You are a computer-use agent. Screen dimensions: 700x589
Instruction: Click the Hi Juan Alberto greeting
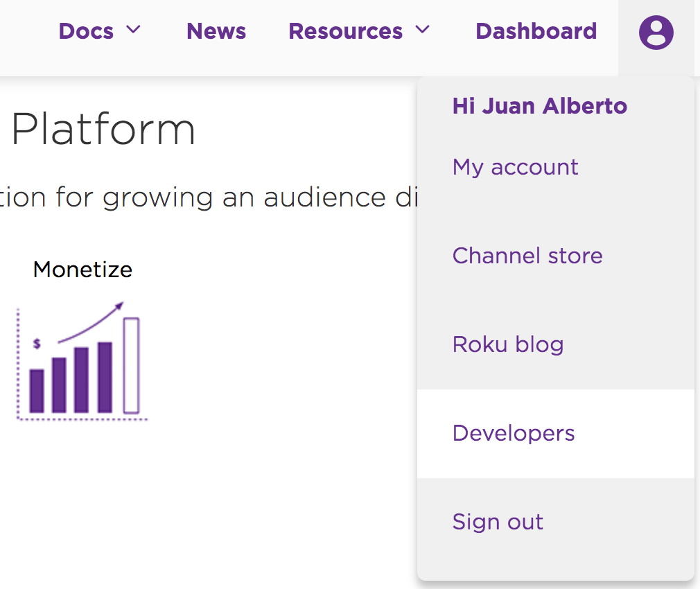tap(540, 106)
